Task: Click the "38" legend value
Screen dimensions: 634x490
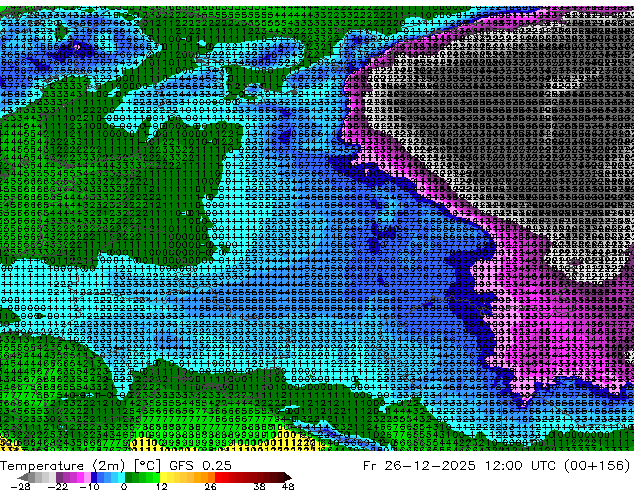Action: 260,486
